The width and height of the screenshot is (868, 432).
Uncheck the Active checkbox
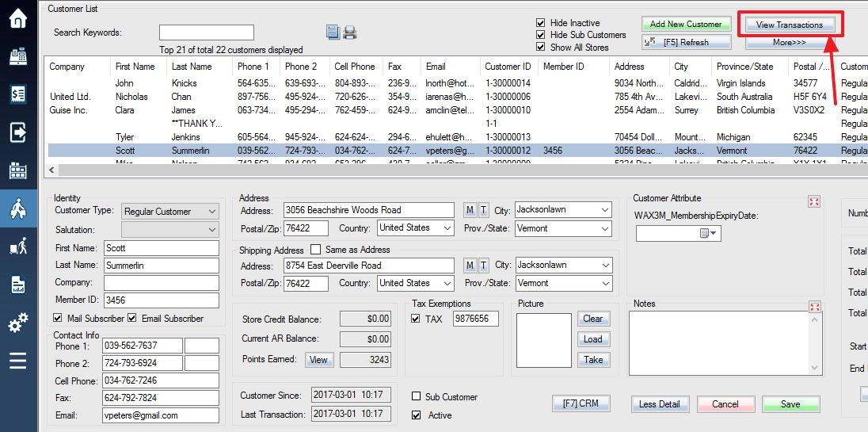[417, 415]
